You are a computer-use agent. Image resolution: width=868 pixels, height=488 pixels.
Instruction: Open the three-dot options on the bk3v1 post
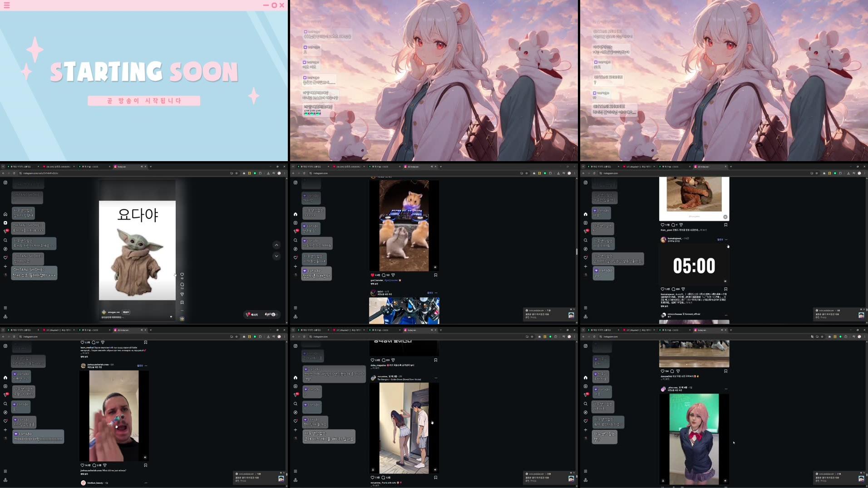pos(436,292)
